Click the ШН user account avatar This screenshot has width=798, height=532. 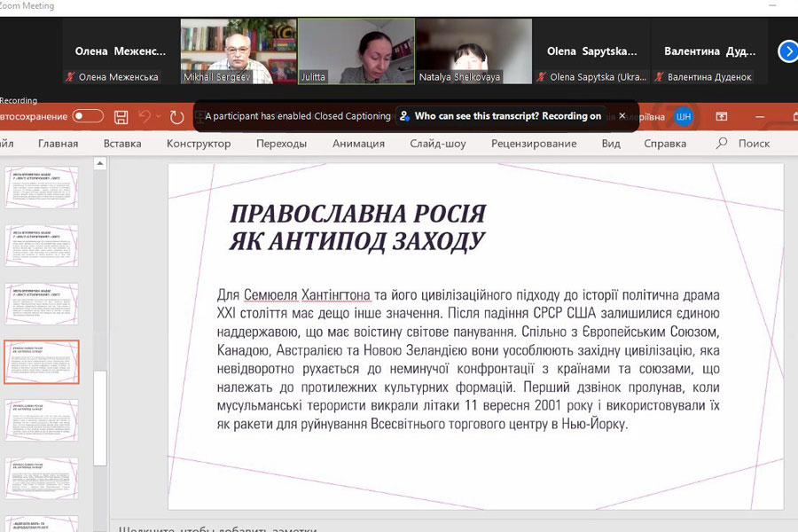tap(683, 116)
